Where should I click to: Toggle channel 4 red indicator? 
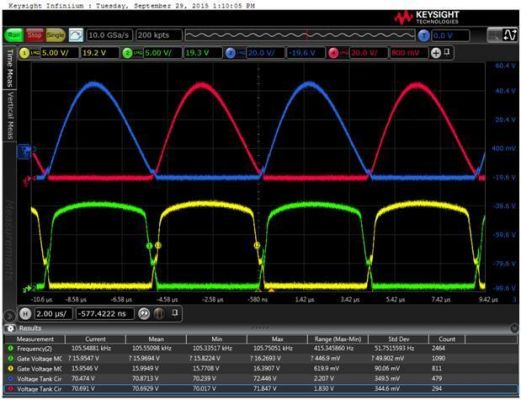pyautogui.click(x=333, y=53)
